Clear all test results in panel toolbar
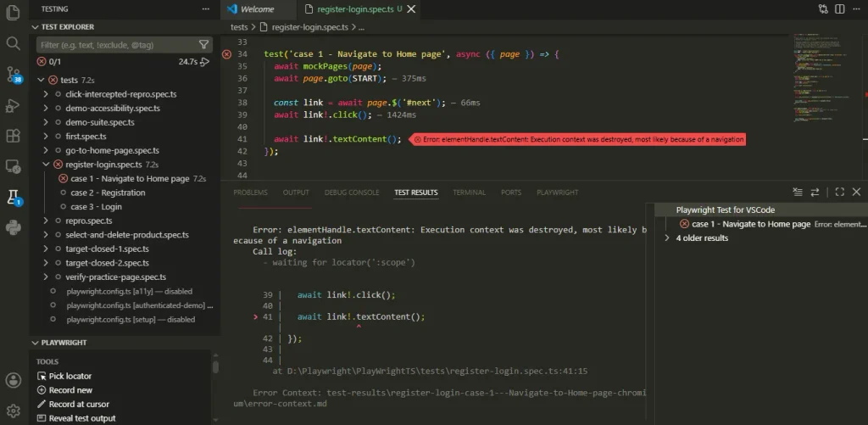 tap(797, 193)
